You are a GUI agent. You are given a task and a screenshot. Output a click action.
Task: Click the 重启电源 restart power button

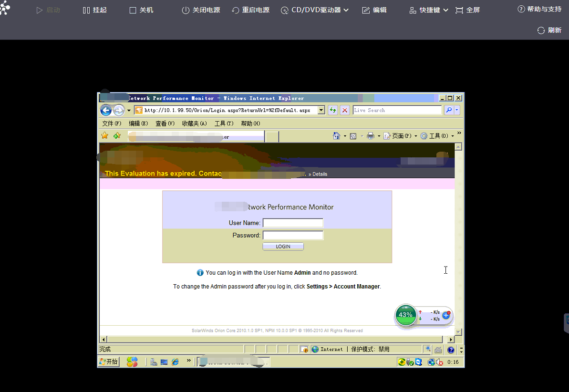point(251,10)
